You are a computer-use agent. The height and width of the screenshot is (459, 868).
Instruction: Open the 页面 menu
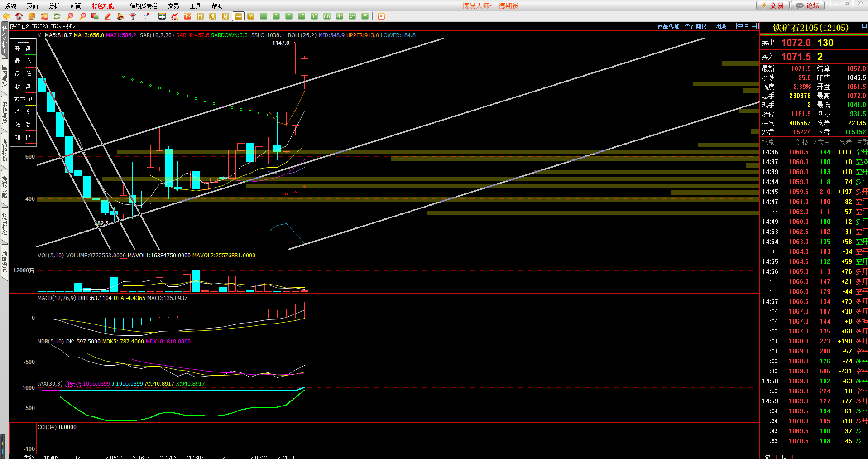pos(33,6)
